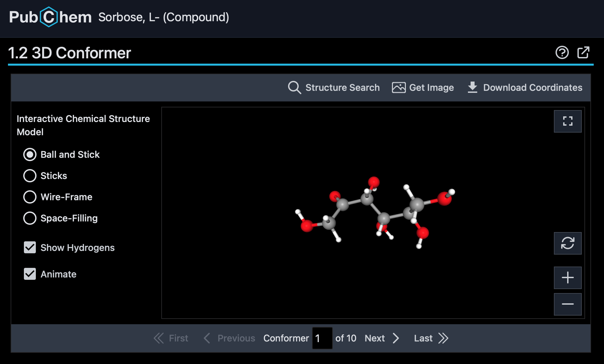This screenshot has width=604, height=364.
Task: Open the 3D Conformer section in new window
Action: [583, 53]
